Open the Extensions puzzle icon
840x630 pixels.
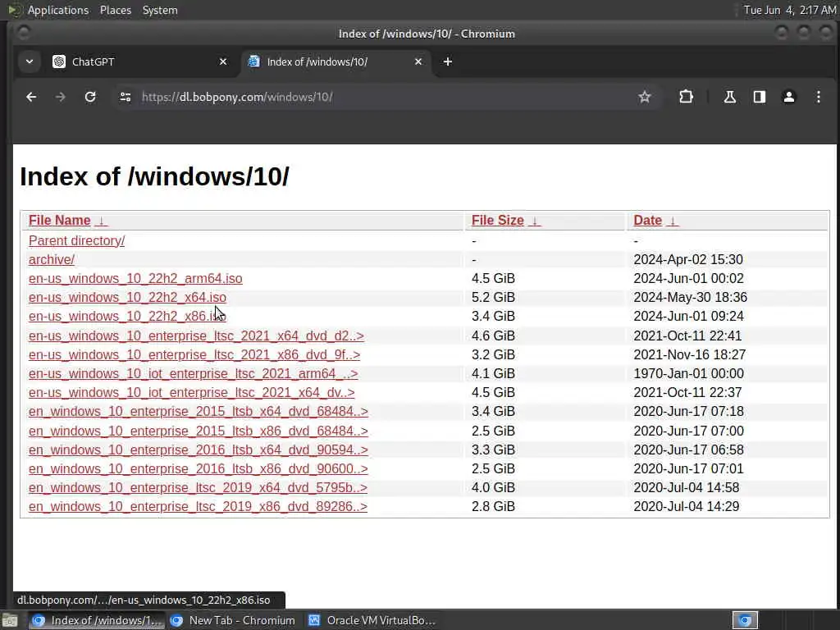(686, 97)
